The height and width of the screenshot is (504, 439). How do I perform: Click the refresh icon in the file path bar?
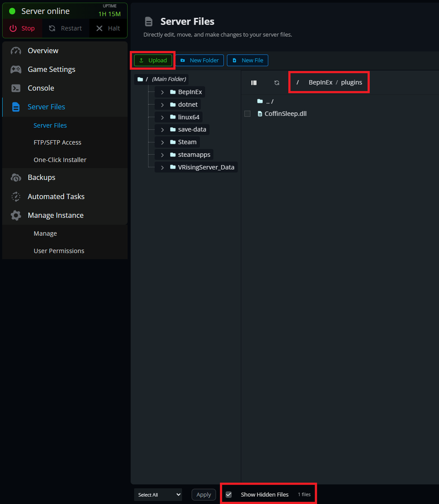pos(277,83)
